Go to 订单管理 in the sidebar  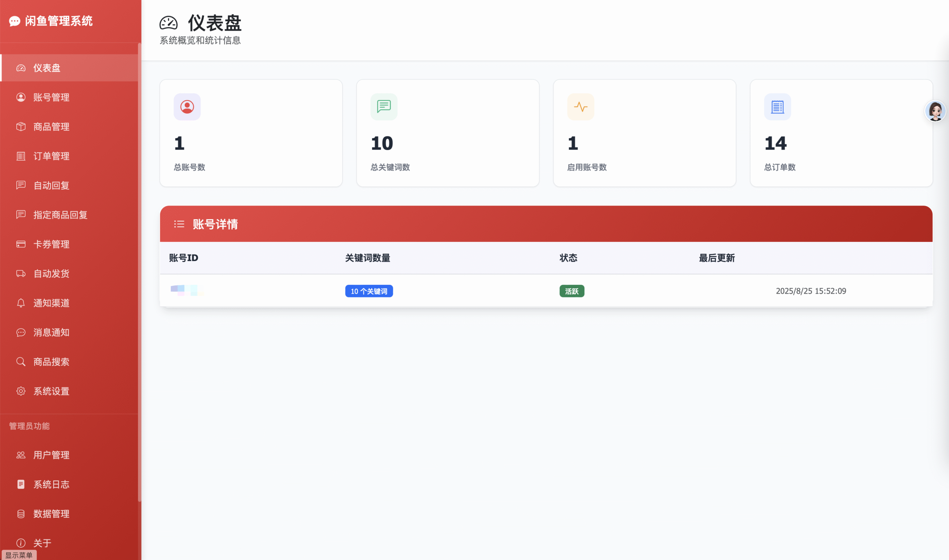tap(51, 156)
